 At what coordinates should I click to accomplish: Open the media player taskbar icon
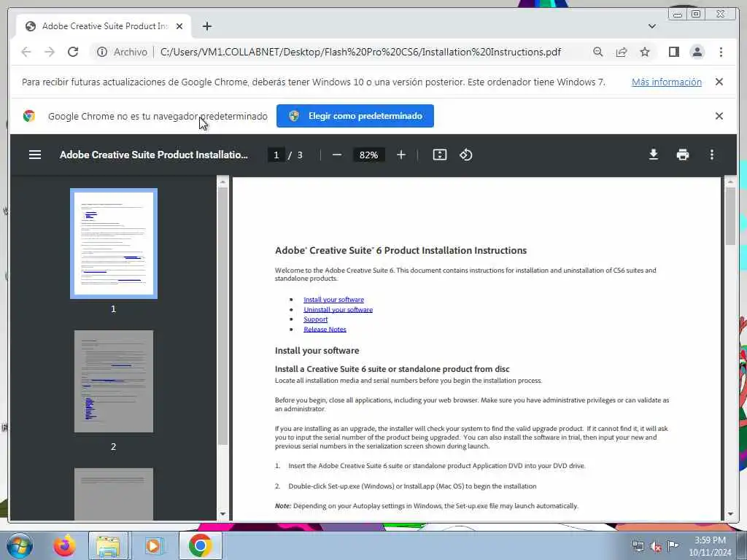[x=153, y=545]
